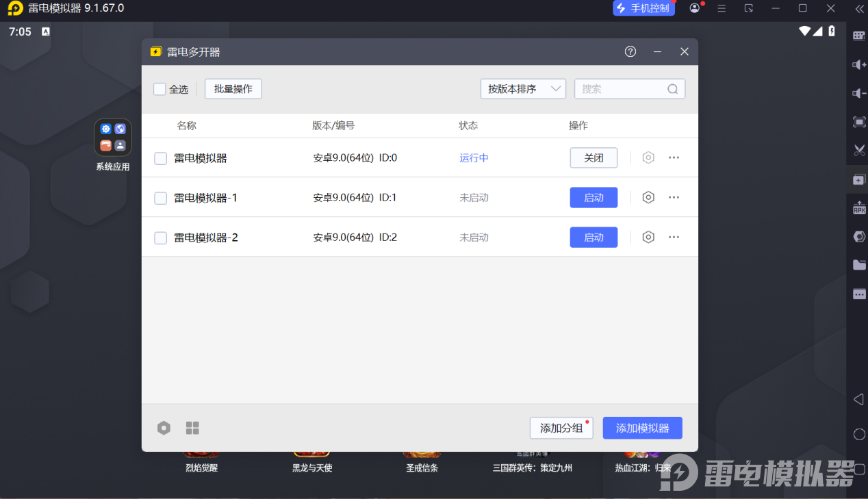Open shared folder from the sidebar

point(858,265)
